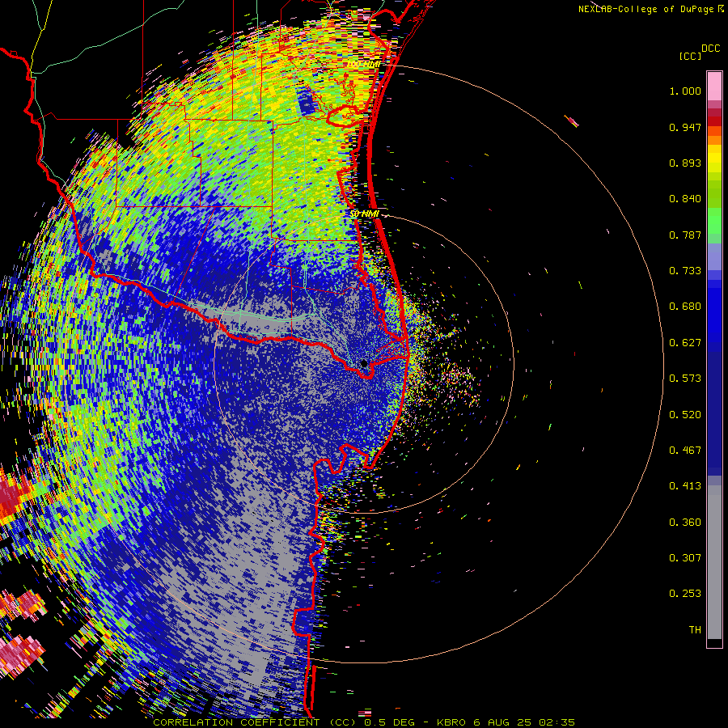Click the DCC label above the color scale
Screen dimensions: 728x728
pos(711,49)
